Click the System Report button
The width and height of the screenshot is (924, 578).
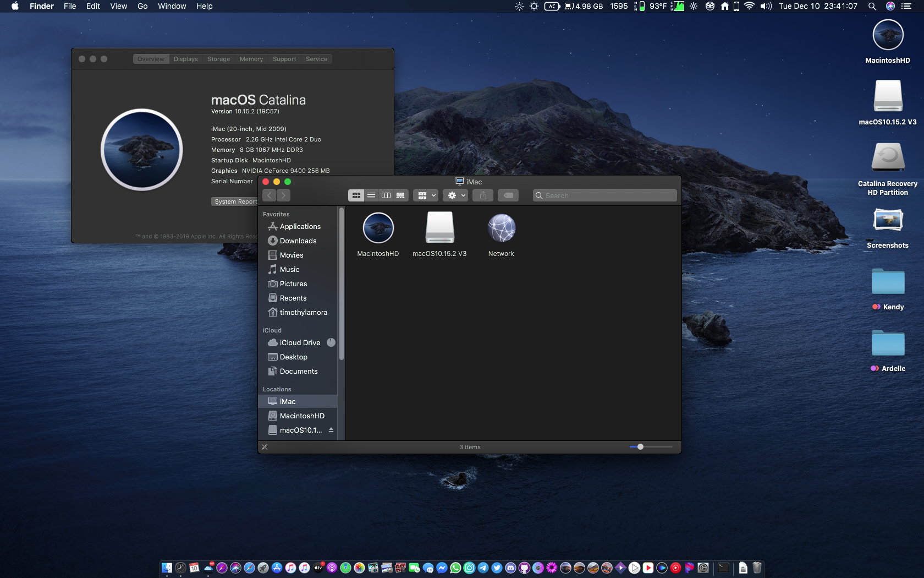coord(235,201)
